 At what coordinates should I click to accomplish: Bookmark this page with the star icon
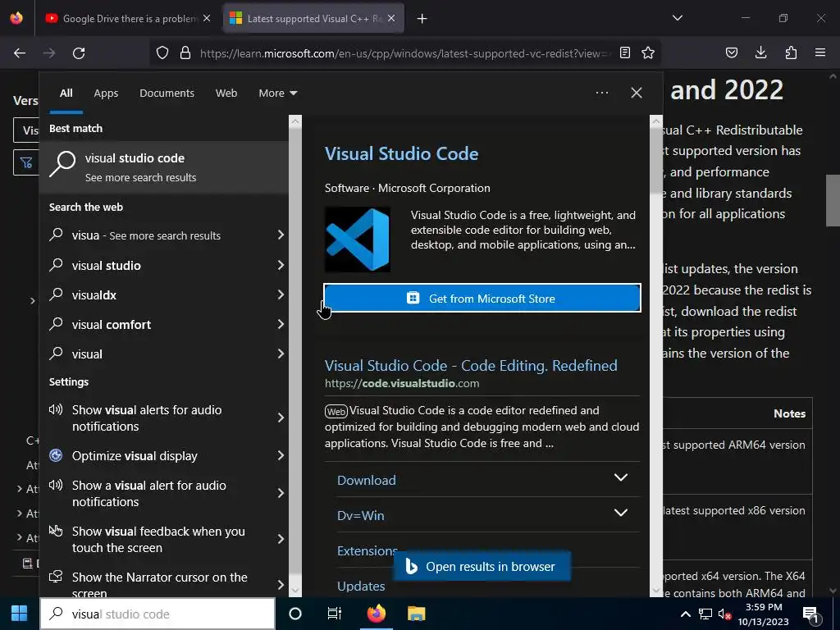pyautogui.click(x=648, y=52)
